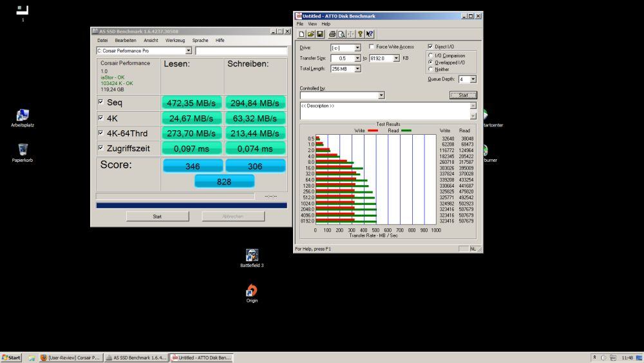
Task: Open the Hilfe menu in AS SSD
Action: coord(220,40)
